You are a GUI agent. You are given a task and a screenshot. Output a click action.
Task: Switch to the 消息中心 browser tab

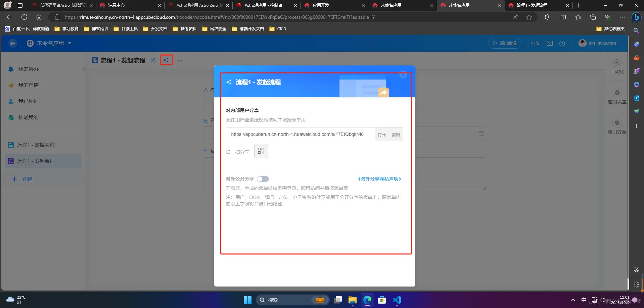[x=130, y=5]
